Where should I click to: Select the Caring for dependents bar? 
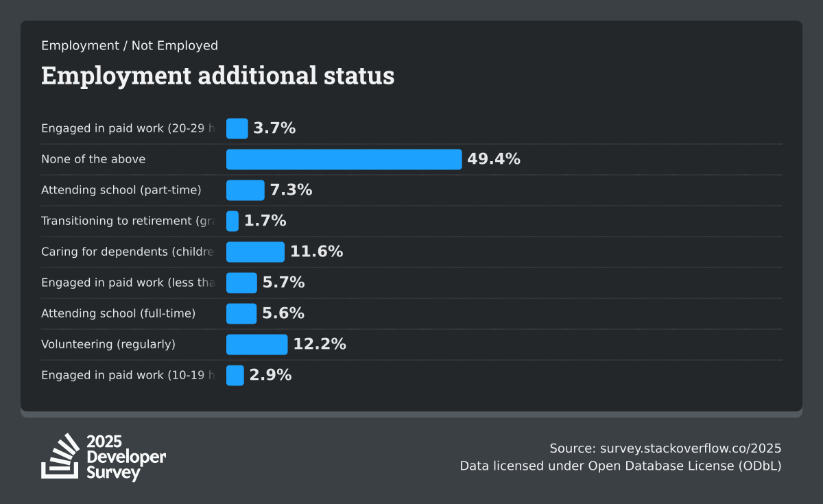point(255,252)
